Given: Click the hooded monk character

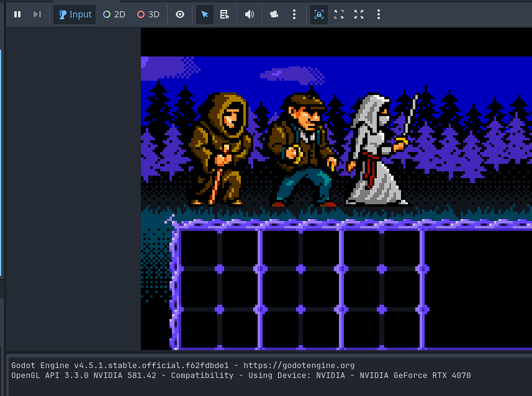Looking at the screenshot, I should point(220,148).
